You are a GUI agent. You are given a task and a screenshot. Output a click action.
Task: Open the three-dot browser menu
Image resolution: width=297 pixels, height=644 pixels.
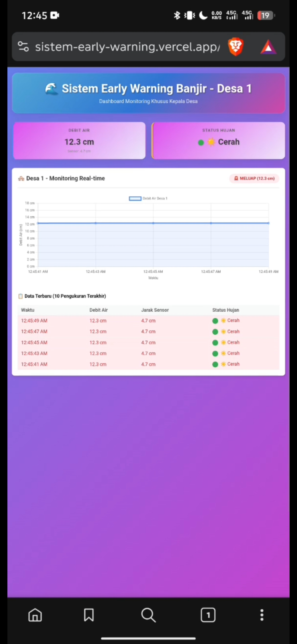pos(262,615)
